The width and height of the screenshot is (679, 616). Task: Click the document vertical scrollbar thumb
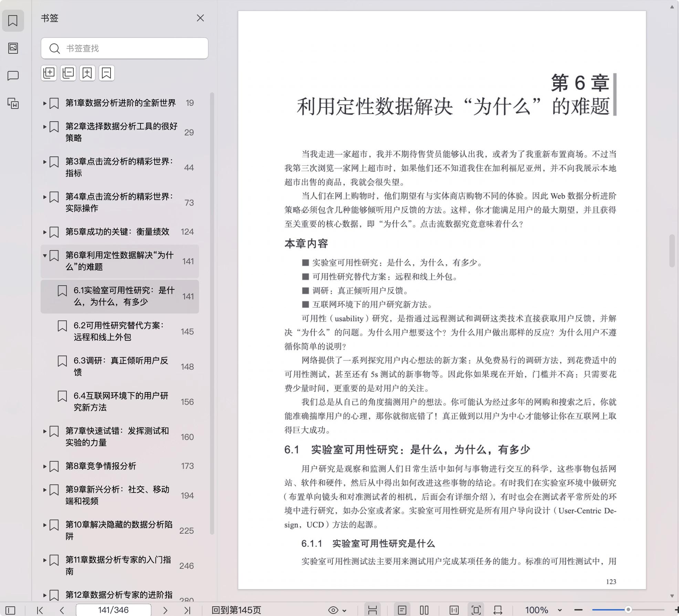pyautogui.click(x=672, y=250)
